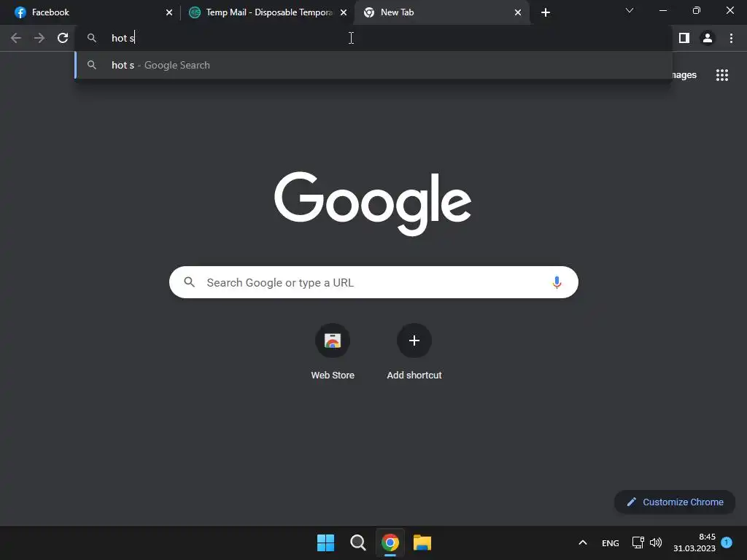Focus 'Search Google or type a URL' box
Viewport: 747px width, 560px height.
pyautogui.click(x=373, y=282)
